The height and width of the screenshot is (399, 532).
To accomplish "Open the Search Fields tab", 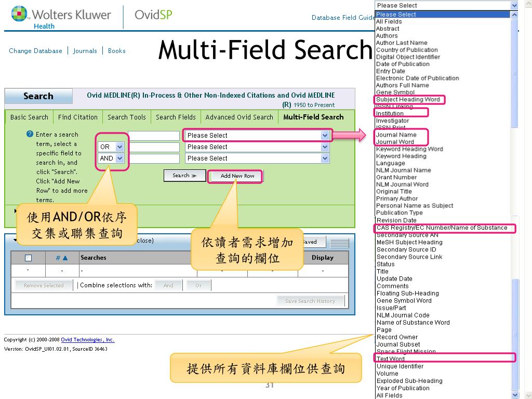I will click(176, 117).
